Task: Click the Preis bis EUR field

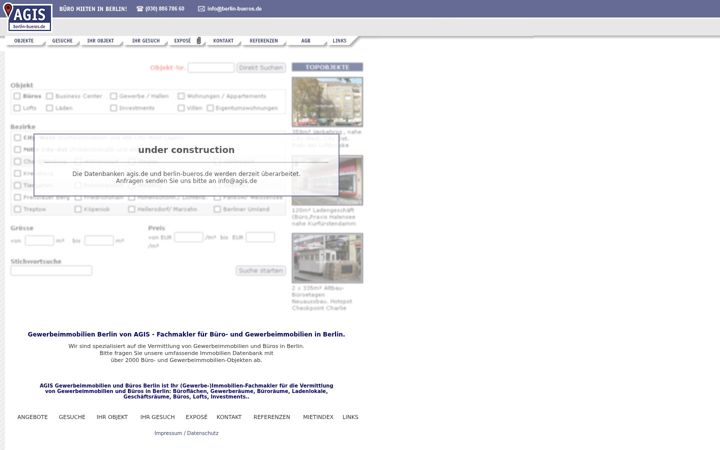Action: pyautogui.click(x=260, y=237)
